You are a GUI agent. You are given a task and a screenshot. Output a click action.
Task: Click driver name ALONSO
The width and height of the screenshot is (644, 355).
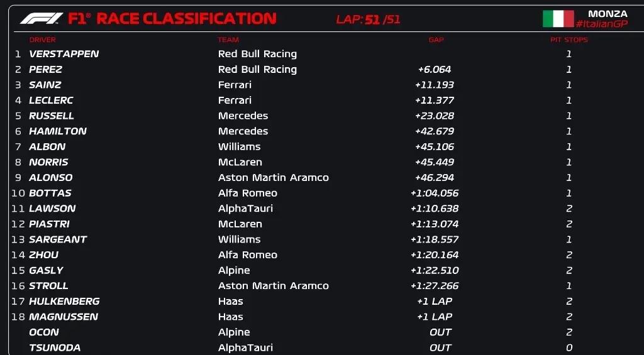point(51,178)
